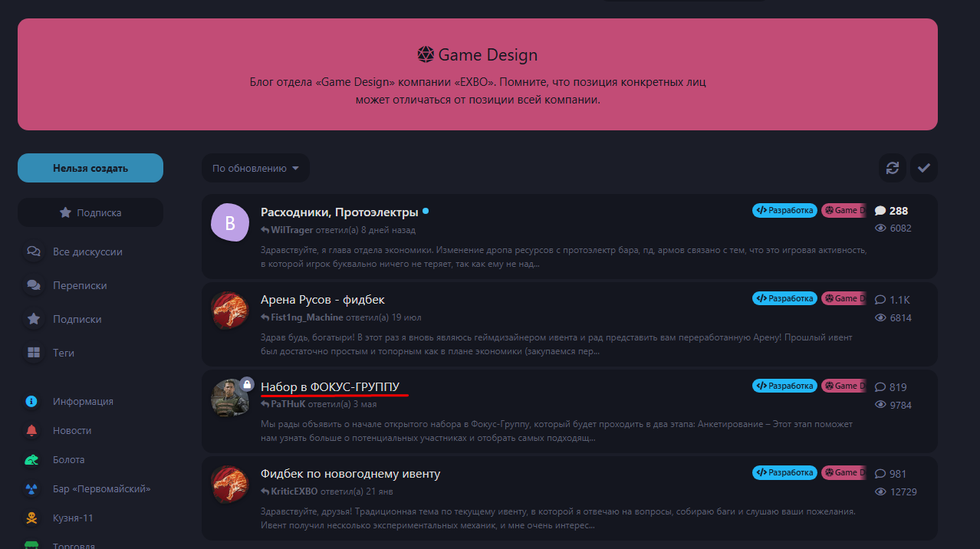
Task: Click the refresh discussions icon button
Action: [x=893, y=168]
